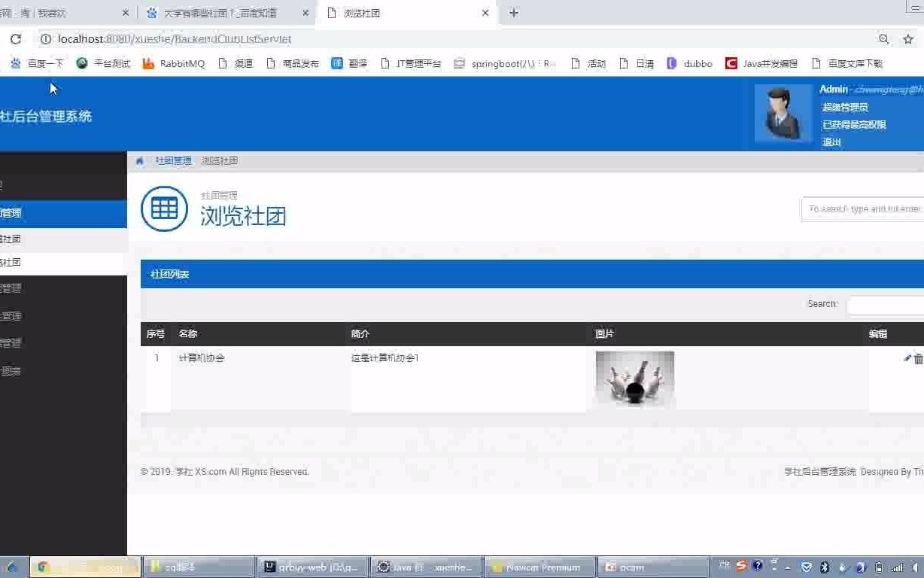The height and width of the screenshot is (578, 924).
Task: Click the volume icon in the system tray
Action: pos(914,567)
